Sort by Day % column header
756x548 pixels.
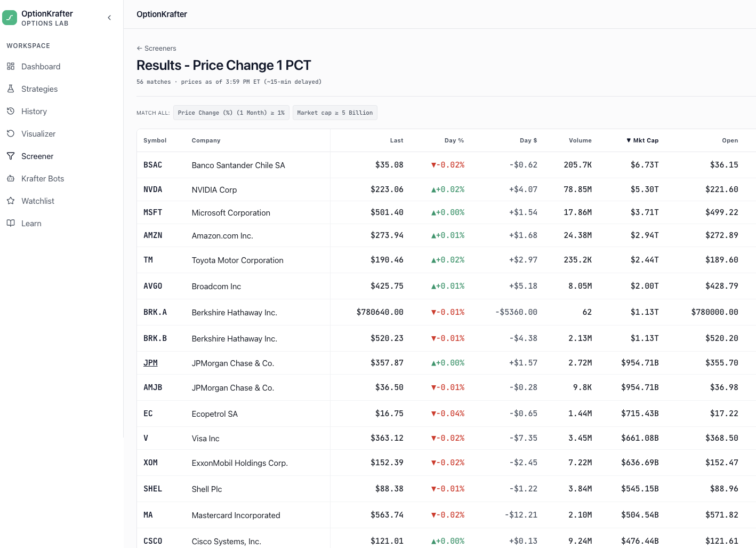454,140
